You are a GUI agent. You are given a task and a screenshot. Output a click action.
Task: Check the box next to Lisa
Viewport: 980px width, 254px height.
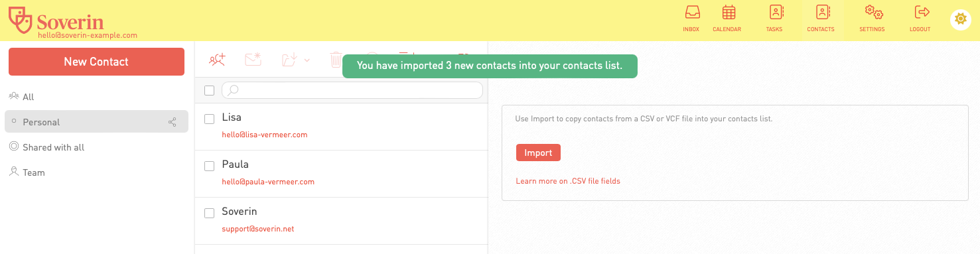click(209, 119)
